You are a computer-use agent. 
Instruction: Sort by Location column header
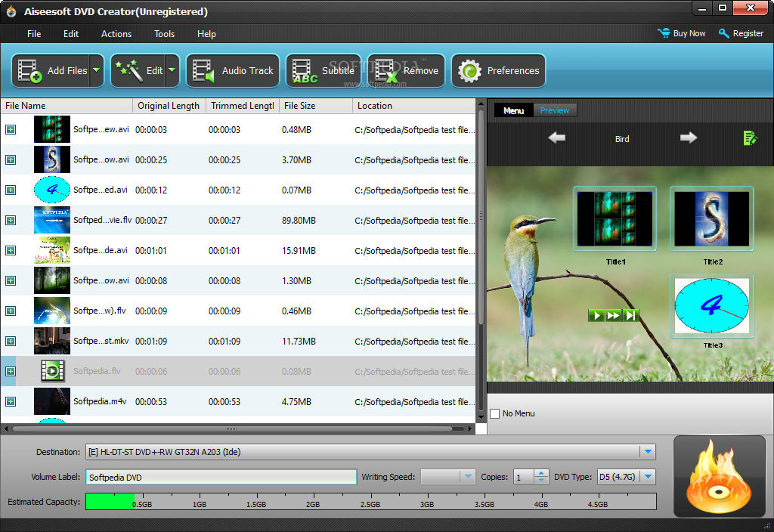click(x=413, y=106)
